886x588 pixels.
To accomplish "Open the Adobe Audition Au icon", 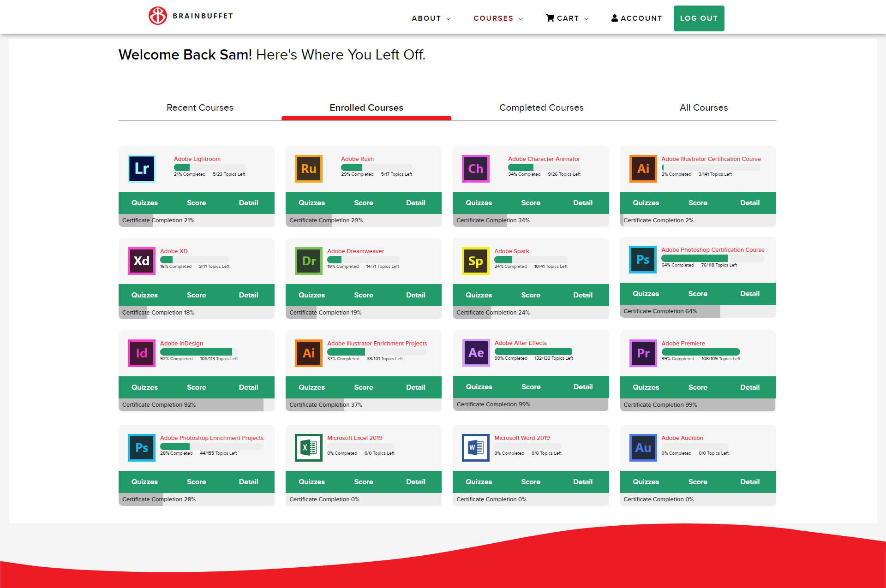I will [x=643, y=448].
